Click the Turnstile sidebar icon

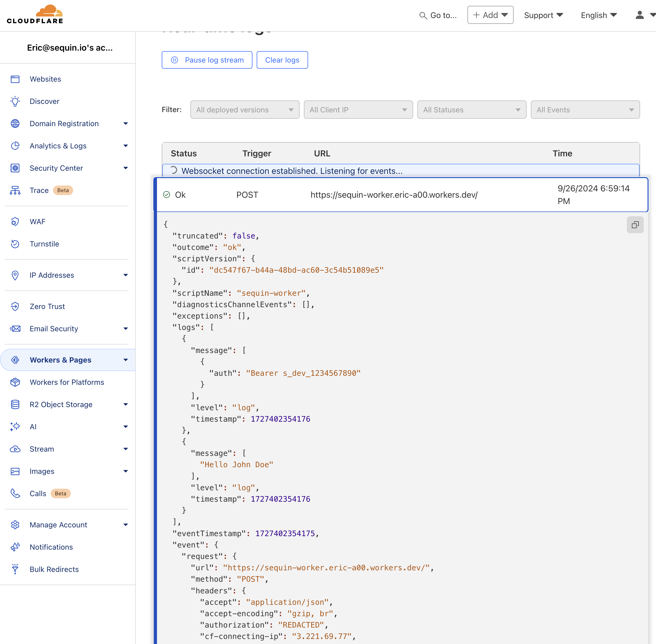[x=15, y=244]
